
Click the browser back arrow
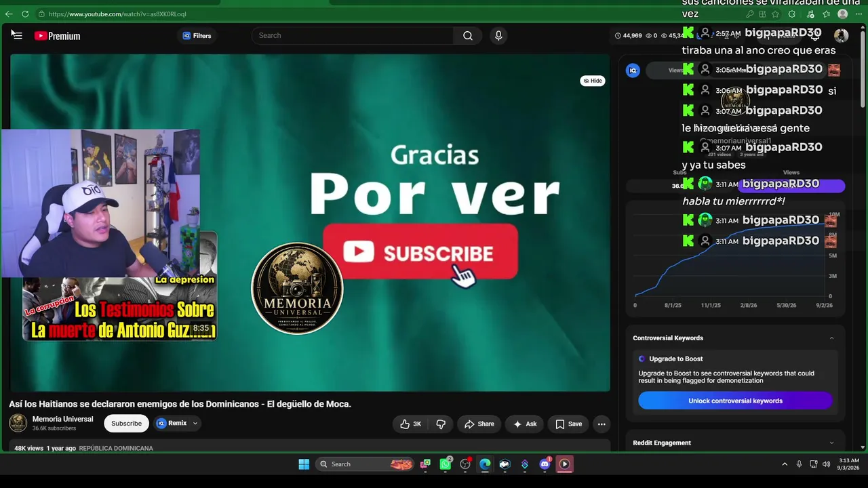tap(9, 14)
